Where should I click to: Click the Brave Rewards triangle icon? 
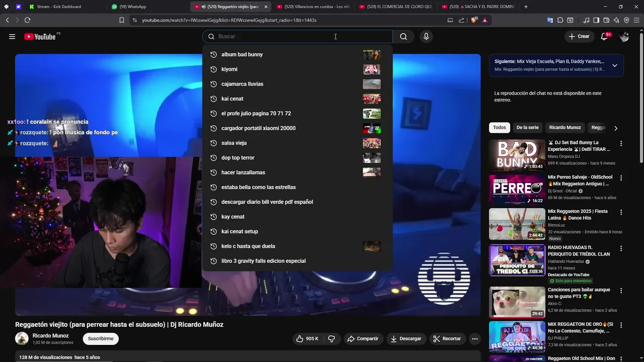tap(485, 20)
